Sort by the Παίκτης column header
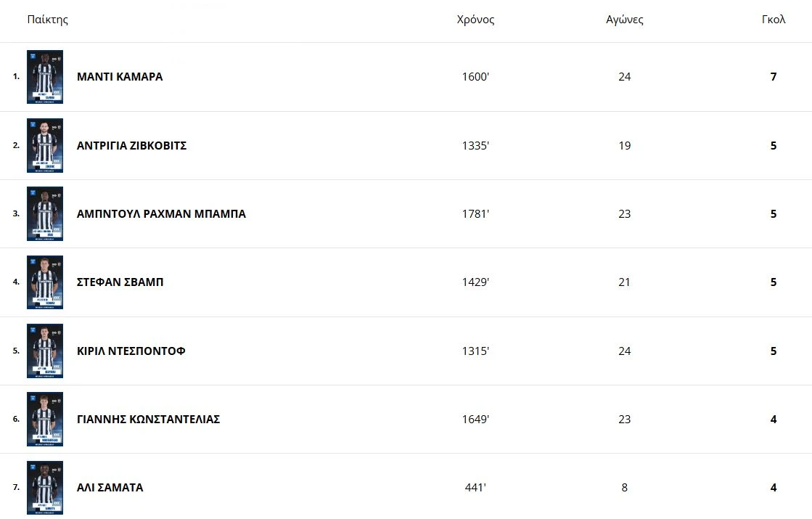 pos(48,20)
